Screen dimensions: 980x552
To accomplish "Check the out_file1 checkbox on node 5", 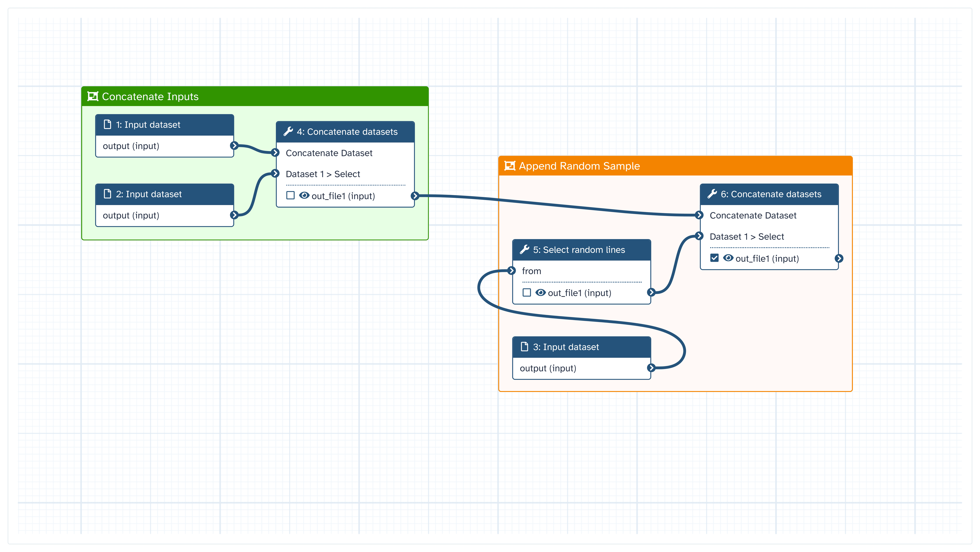I will click(527, 293).
